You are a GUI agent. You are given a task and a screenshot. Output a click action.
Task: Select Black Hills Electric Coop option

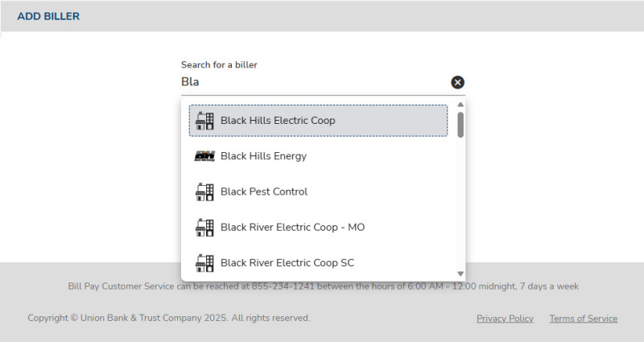tap(278, 121)
